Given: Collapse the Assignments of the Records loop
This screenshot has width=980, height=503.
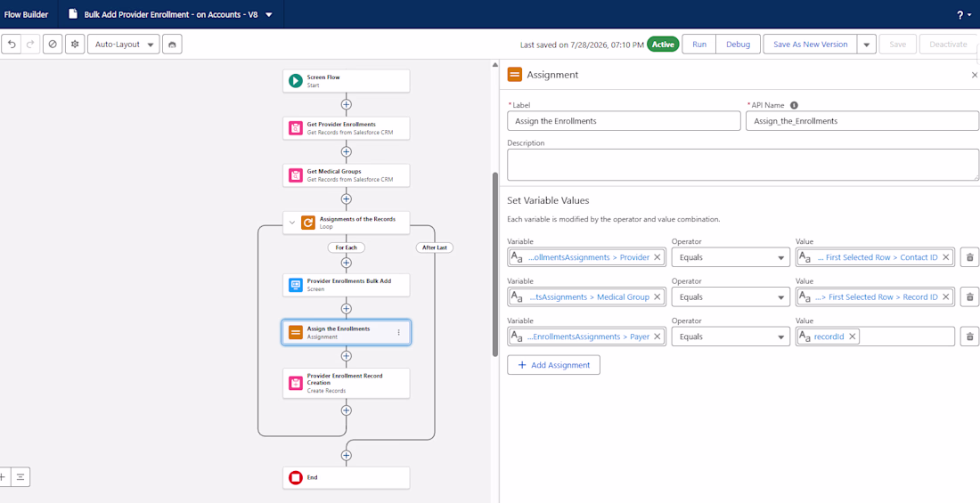Looking at the screenshot, I should (292, 223).
